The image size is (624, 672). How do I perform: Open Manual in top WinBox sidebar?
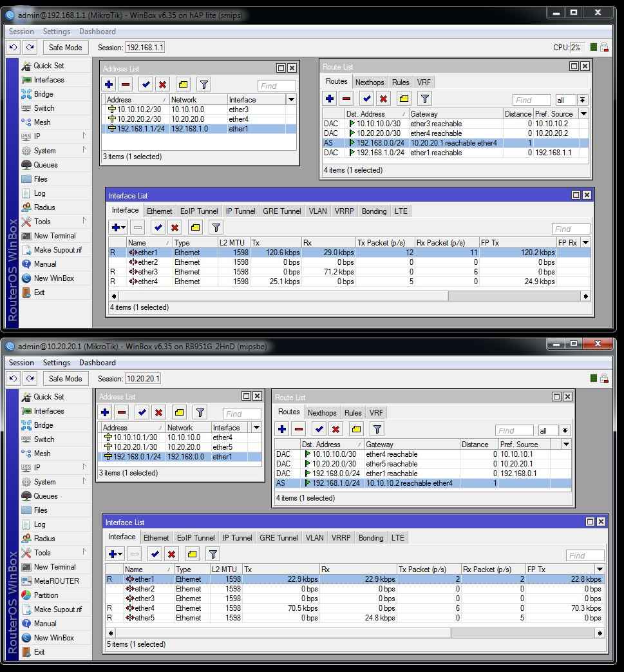(x=45, y=264)
